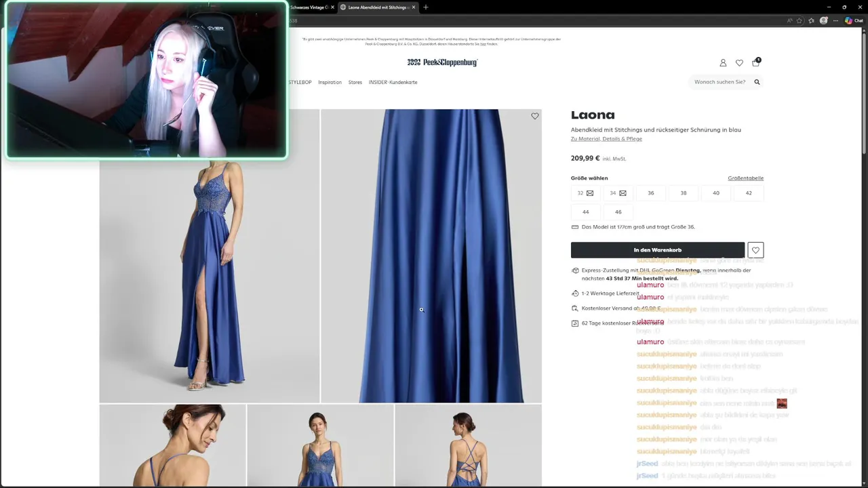Click the Peek & Cloppenburg logo
Screen dimensions: 868x488
pos(442,62)
